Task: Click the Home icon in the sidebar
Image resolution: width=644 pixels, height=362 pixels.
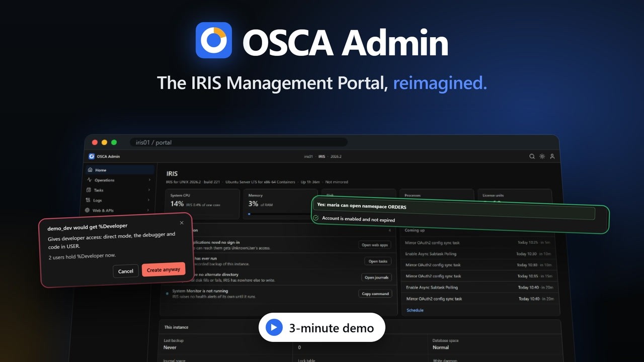Action: 90,170
